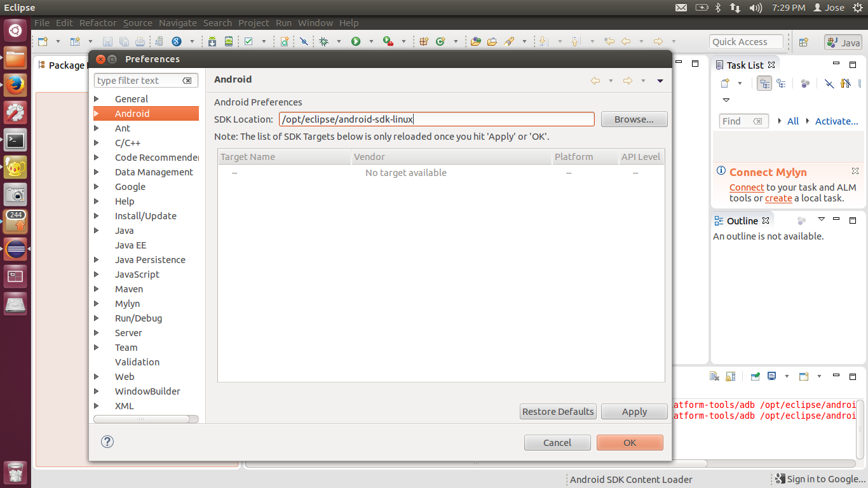The width and height of the screenshot is (868, 488).
Task: Open the Window menu
Action: [315, 23]
